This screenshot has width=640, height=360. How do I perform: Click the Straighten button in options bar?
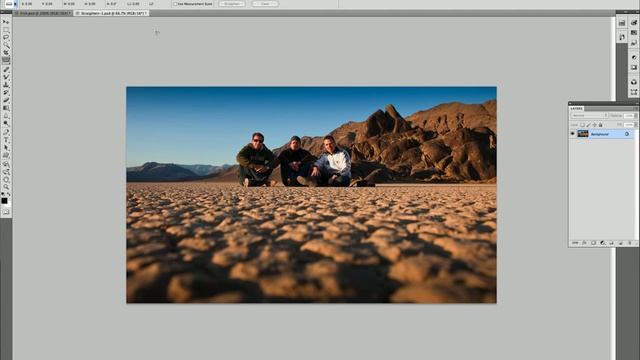pyautogui.click(x=232, y=4)
